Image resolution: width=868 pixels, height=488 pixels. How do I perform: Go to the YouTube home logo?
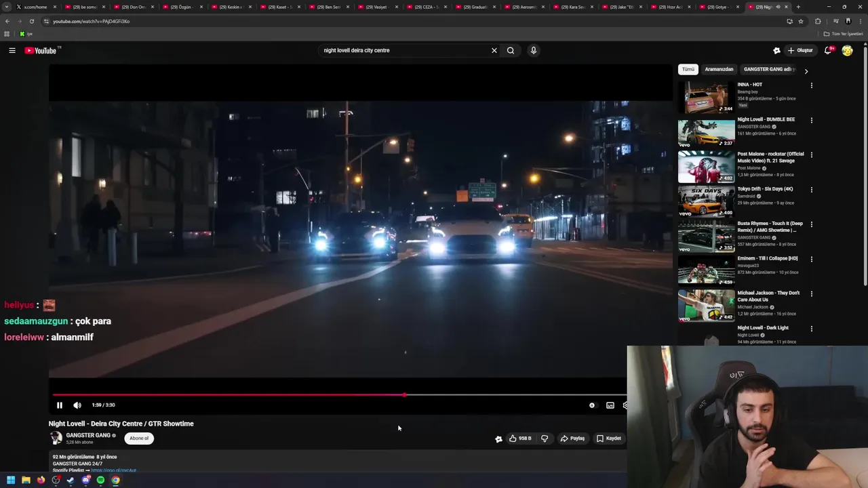point(41,50)
